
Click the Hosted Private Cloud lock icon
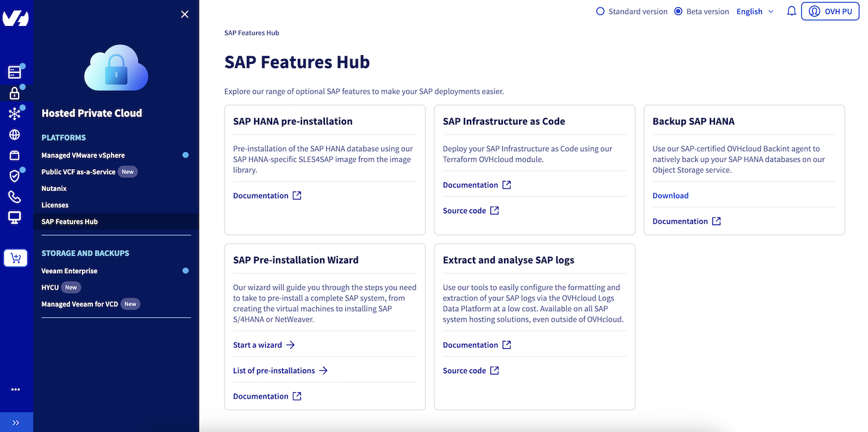(x=15, y=93)
